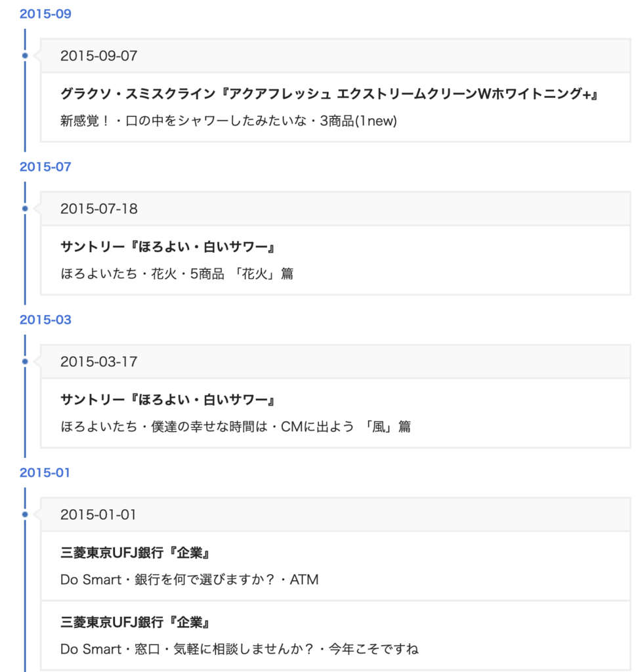The width and height of the screenshot is (636, 672).
Task: Select the timeline dot for 2015-07-18
Action: coord(25,209)
